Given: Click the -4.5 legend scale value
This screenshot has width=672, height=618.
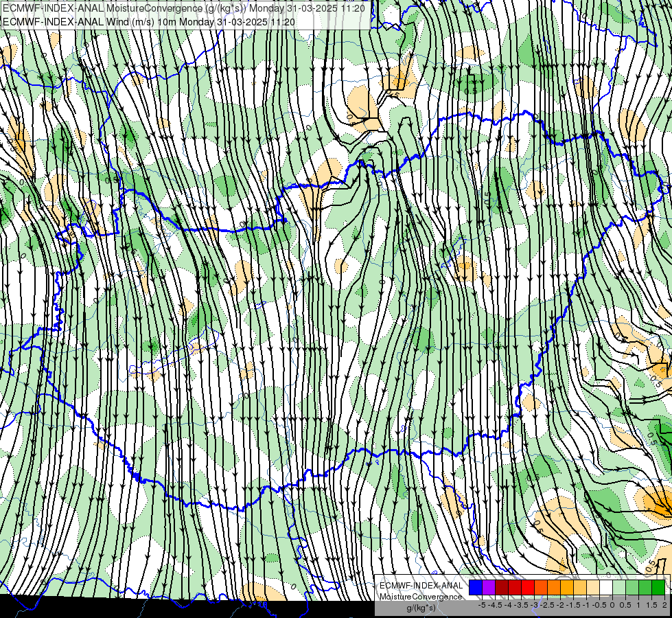Looking at the screenshot, I should pyautogui.click(x=495, y=605).
